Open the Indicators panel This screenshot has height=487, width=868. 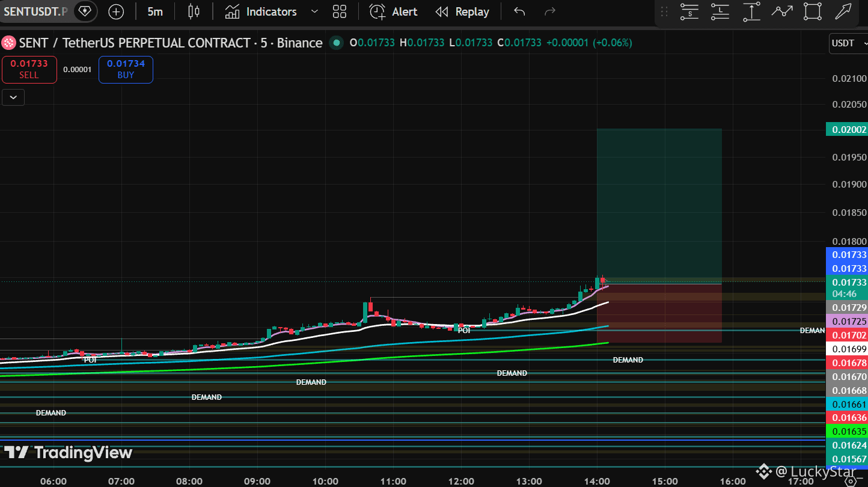[x=261, y=11]
